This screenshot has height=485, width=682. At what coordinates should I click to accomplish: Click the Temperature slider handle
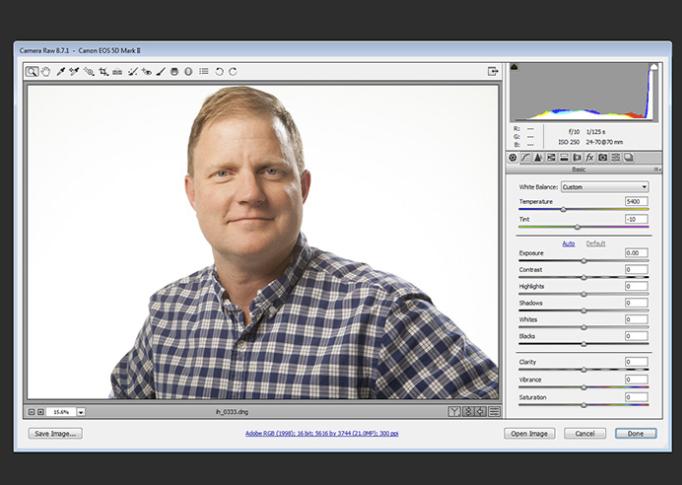pos(563,210)
